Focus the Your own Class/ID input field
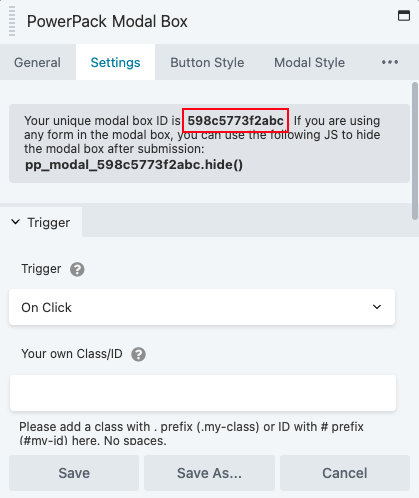 point(203,393)
